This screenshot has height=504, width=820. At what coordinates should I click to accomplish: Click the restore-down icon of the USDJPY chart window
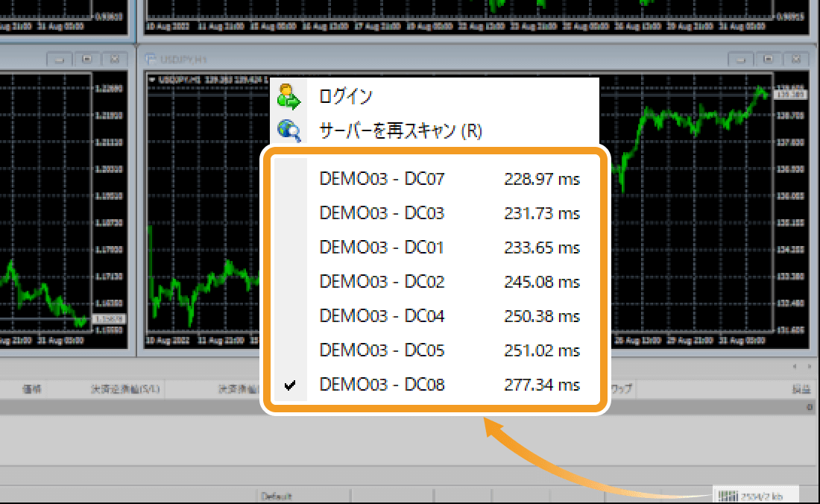[x=766, y=58]
